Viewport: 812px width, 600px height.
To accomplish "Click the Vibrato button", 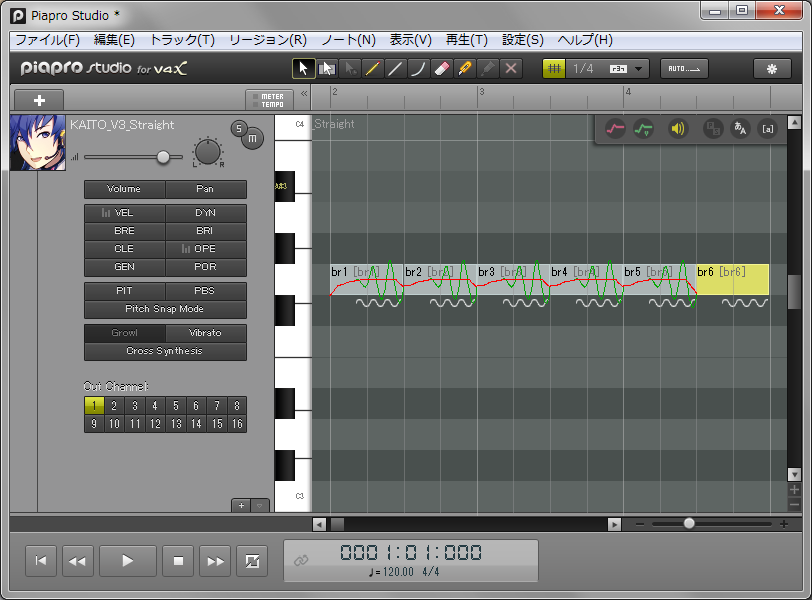I will [206, 333].
